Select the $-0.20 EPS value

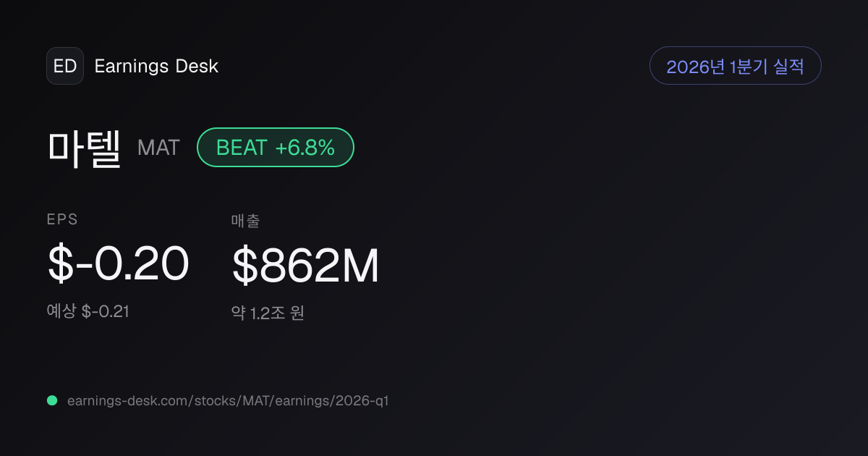click(118, 263)
